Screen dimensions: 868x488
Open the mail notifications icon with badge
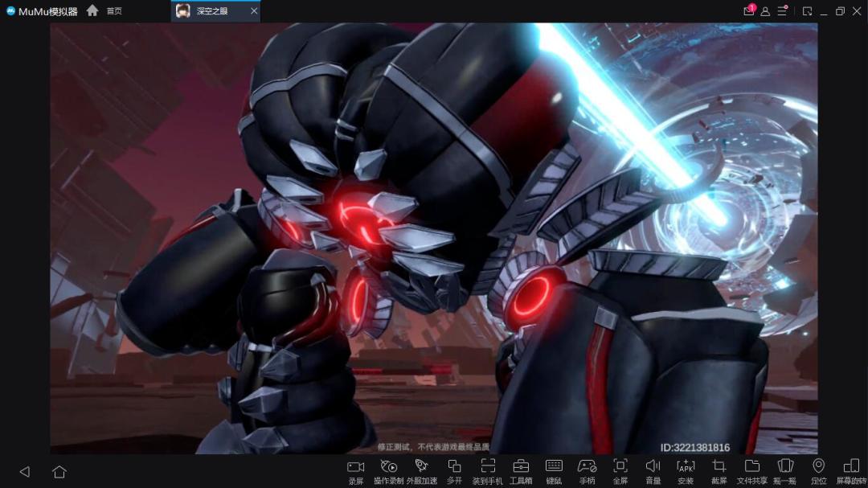[749, 10]
